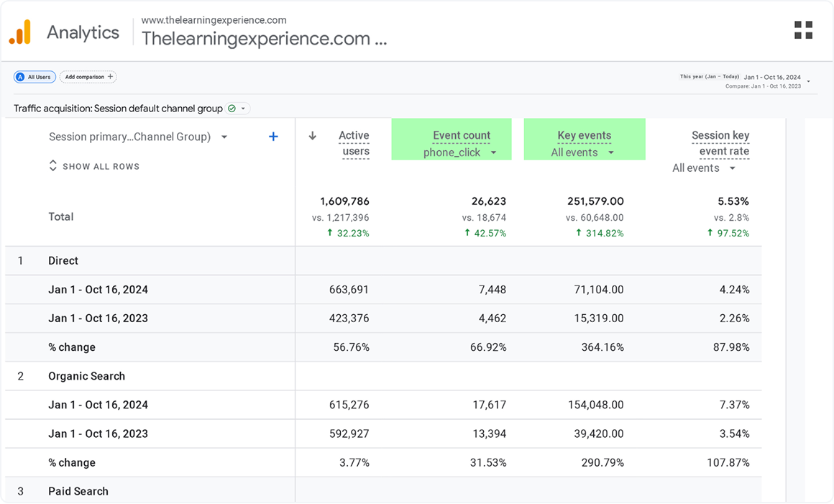The height and width of the screenshot is (504, 834).
Task: Click the Google Analytics logo
Action: [x=20, y=32]
